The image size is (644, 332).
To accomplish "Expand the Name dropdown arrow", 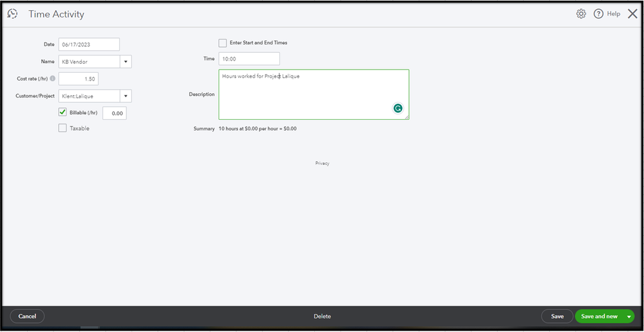I will click(x=126, y=62).
